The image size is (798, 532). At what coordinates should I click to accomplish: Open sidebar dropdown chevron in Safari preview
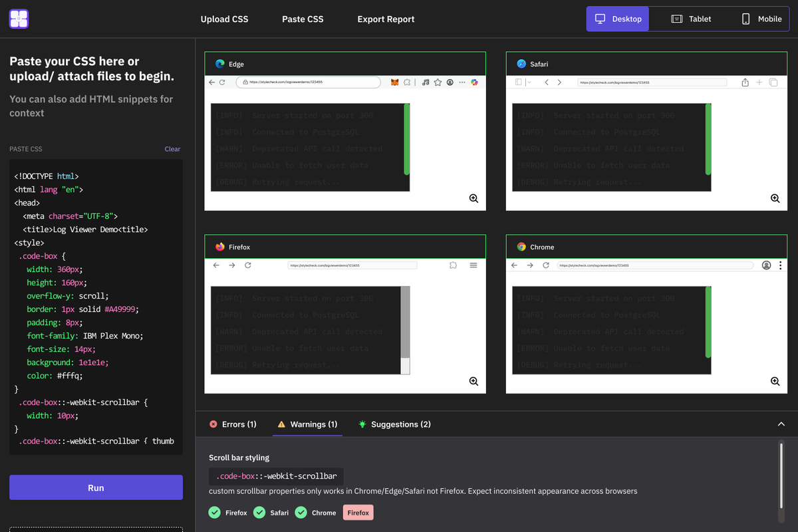[x=529, y=82]
